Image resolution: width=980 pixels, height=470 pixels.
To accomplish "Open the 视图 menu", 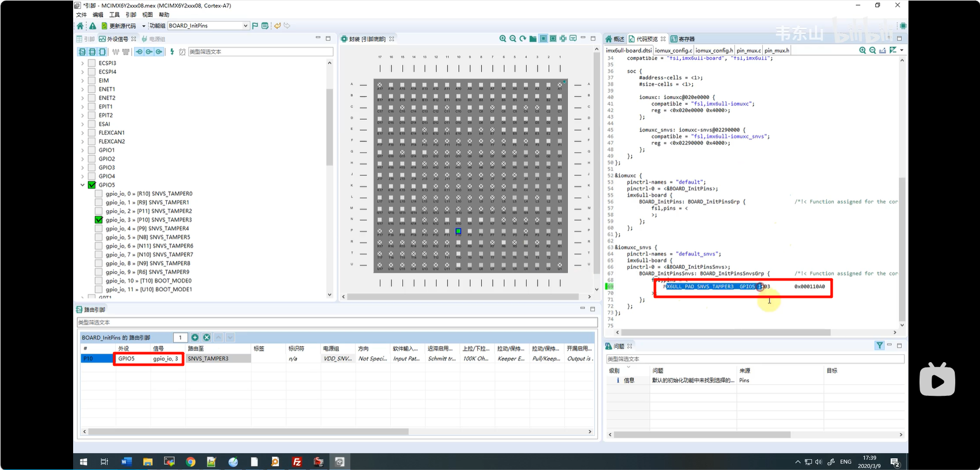I will 147,15.
